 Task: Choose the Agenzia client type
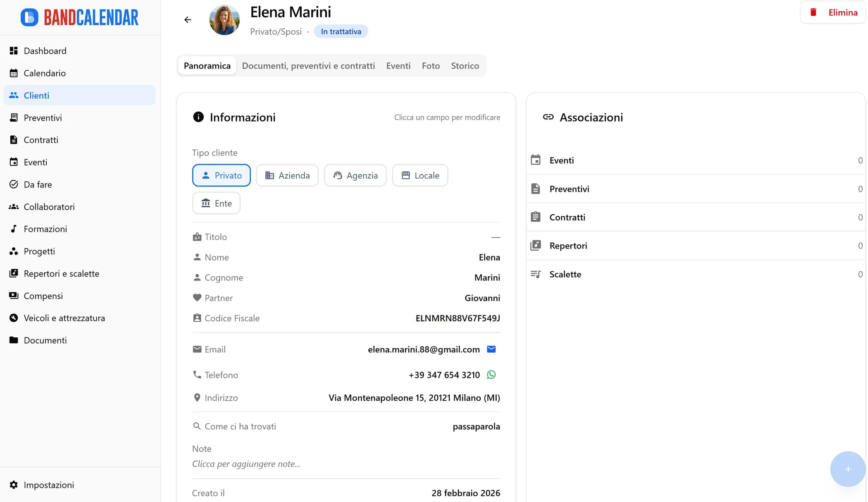tap(355, 175)
